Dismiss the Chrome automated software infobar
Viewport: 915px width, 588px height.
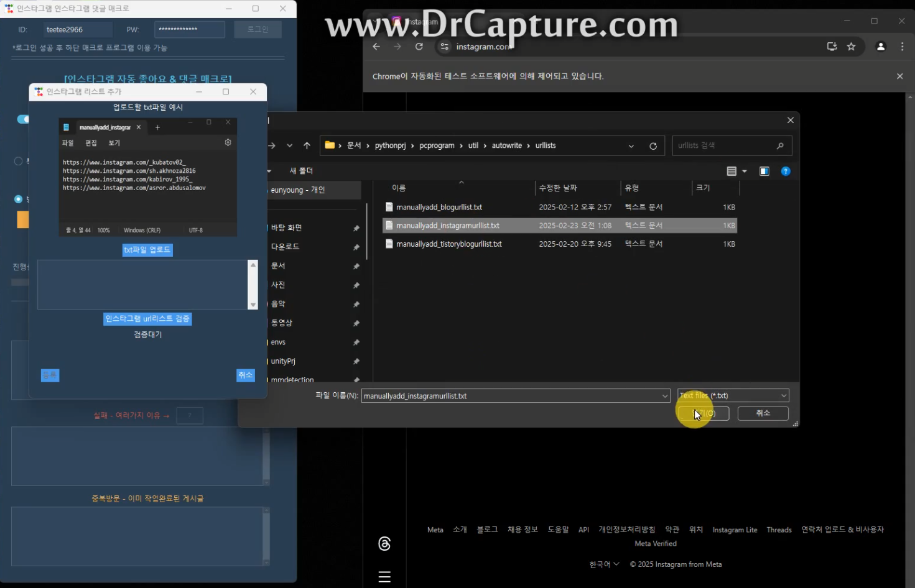point(900,76)
